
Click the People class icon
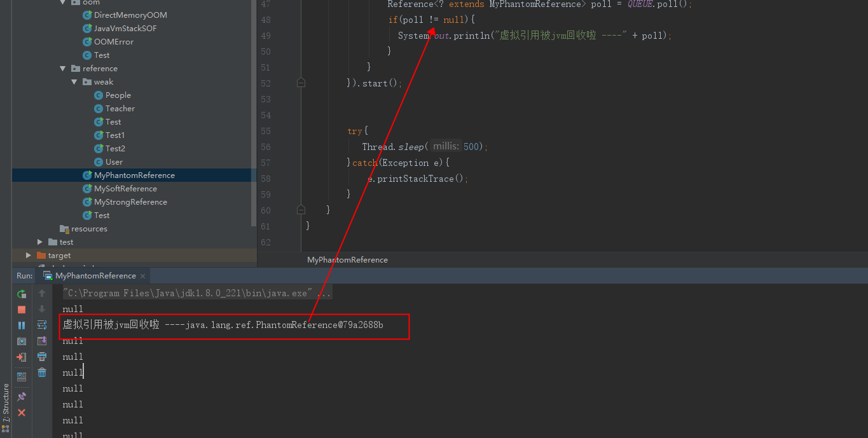coord(99,95)
